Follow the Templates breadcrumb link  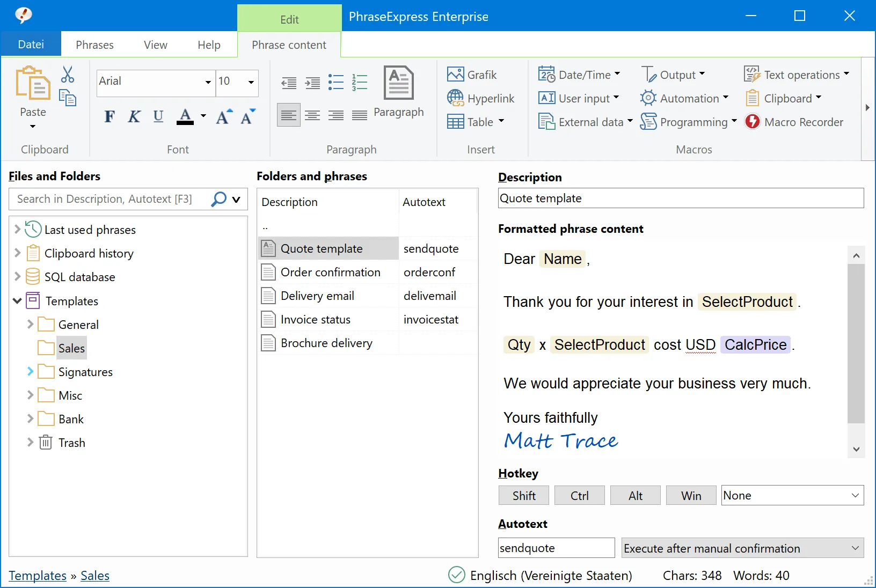(x=36, y=575)
